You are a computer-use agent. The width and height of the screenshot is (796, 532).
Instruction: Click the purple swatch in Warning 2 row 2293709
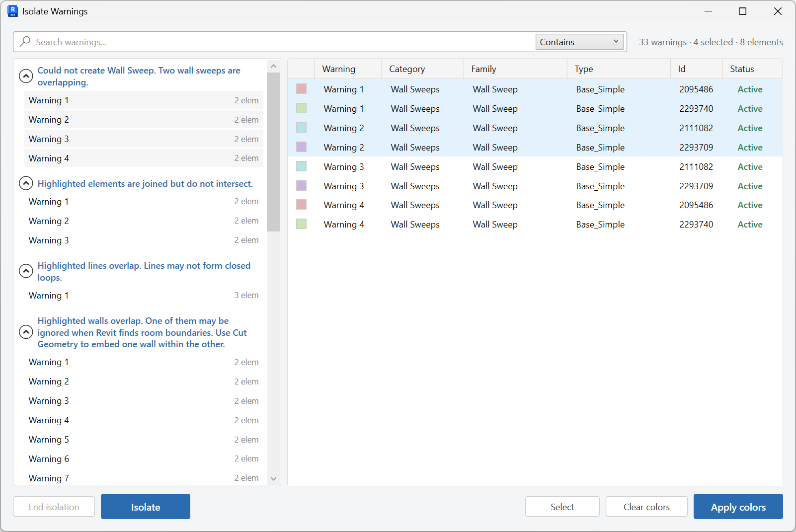301,147
